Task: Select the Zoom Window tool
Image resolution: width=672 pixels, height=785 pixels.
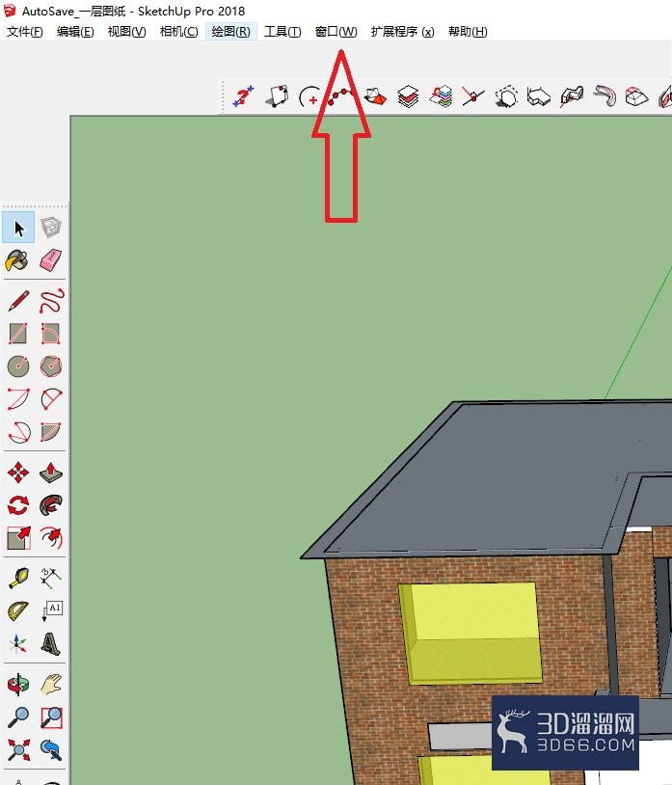Action: 51,717
